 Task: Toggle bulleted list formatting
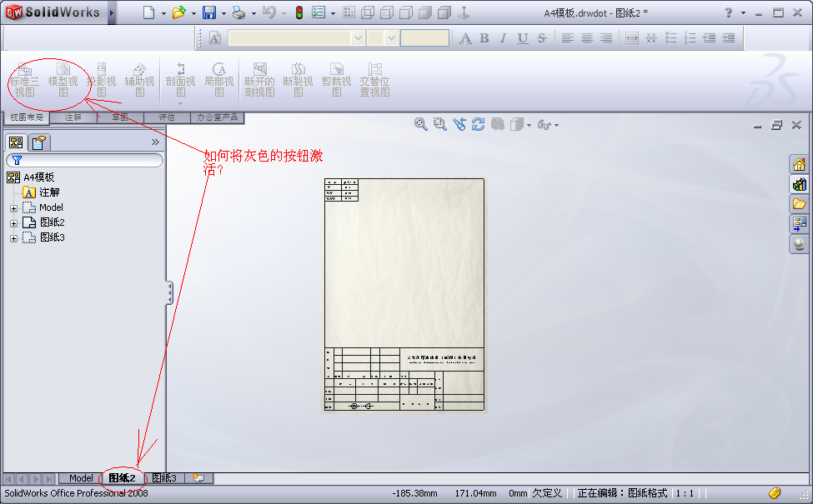click(x=671, y=37)
